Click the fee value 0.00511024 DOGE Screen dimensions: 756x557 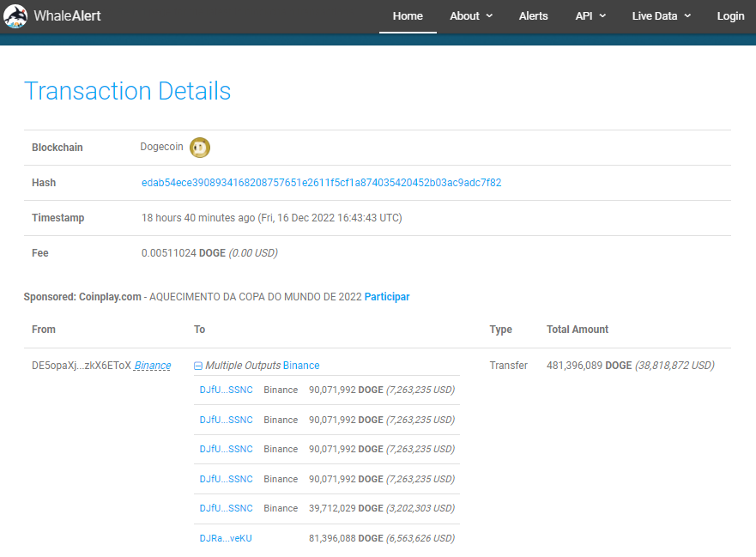point(184,253)
